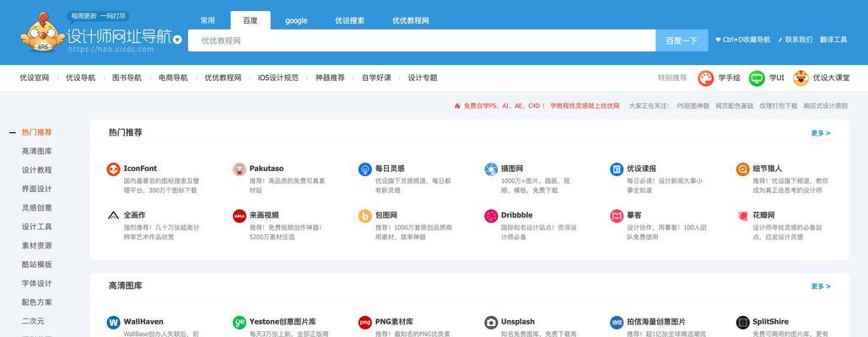Select 酷站模版 in left sidebar
This screenshot has height=337, width=868.
click(36, 265)
